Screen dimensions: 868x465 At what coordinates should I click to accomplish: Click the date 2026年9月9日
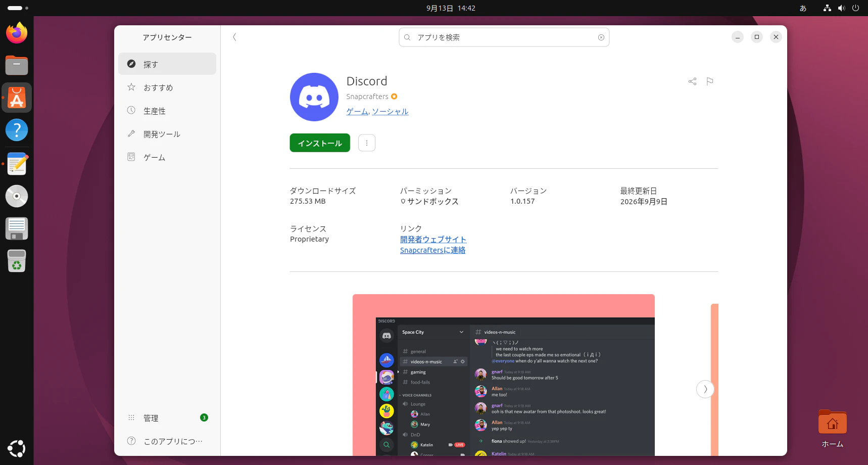pos(644,201)
